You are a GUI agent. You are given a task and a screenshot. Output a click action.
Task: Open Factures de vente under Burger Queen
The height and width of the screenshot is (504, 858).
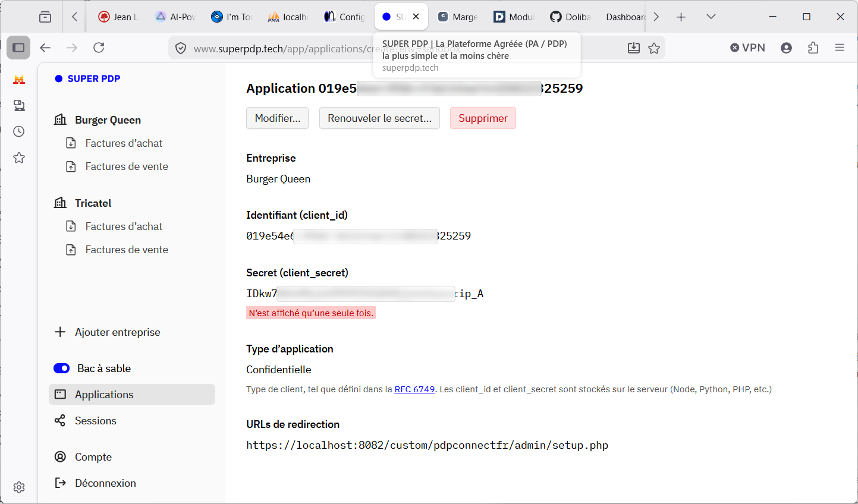tap(127, 166)
